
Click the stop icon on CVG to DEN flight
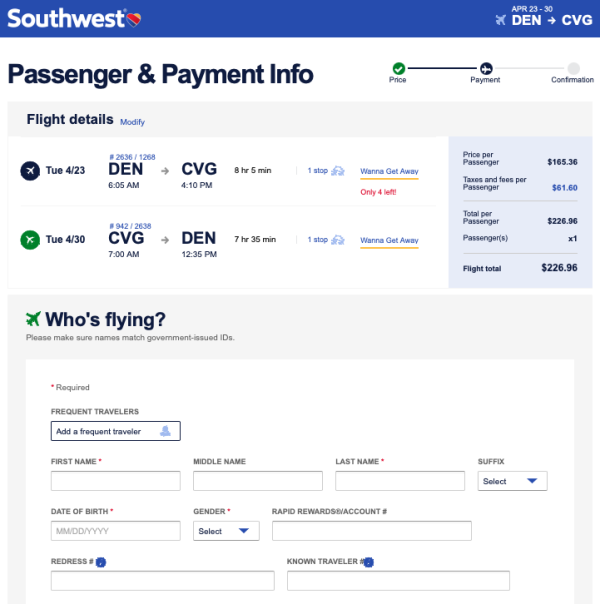click(x=338, y=240)
